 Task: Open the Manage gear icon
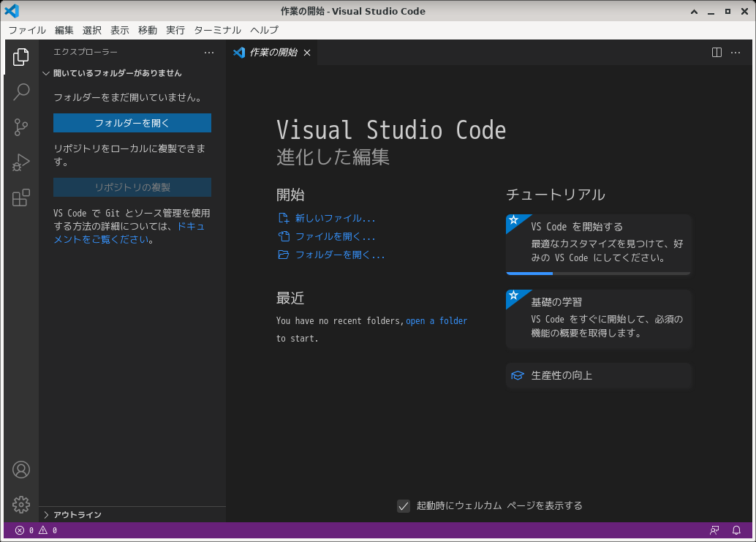(20, 505)
